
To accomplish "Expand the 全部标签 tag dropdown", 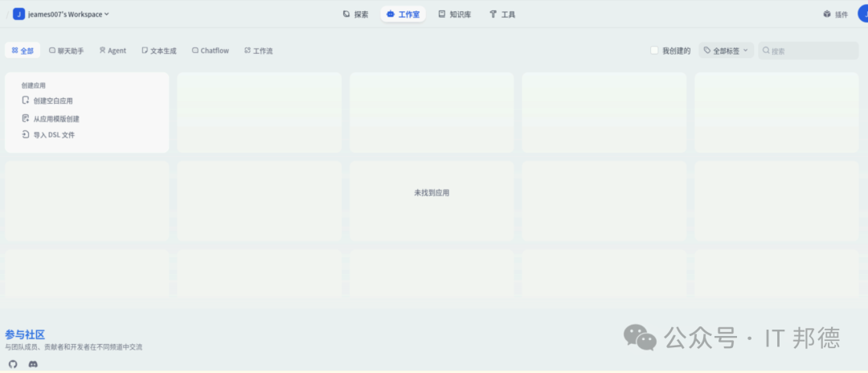I will click(726, 51).
